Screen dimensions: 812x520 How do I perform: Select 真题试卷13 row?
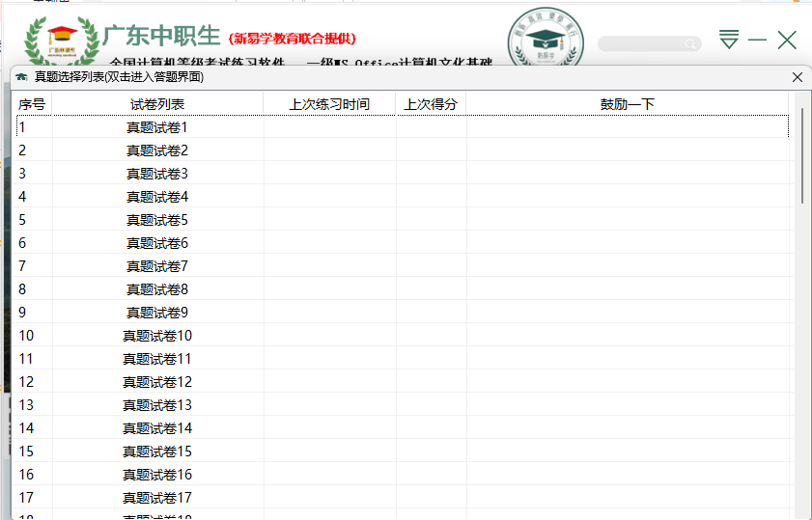tap(403, 405)
